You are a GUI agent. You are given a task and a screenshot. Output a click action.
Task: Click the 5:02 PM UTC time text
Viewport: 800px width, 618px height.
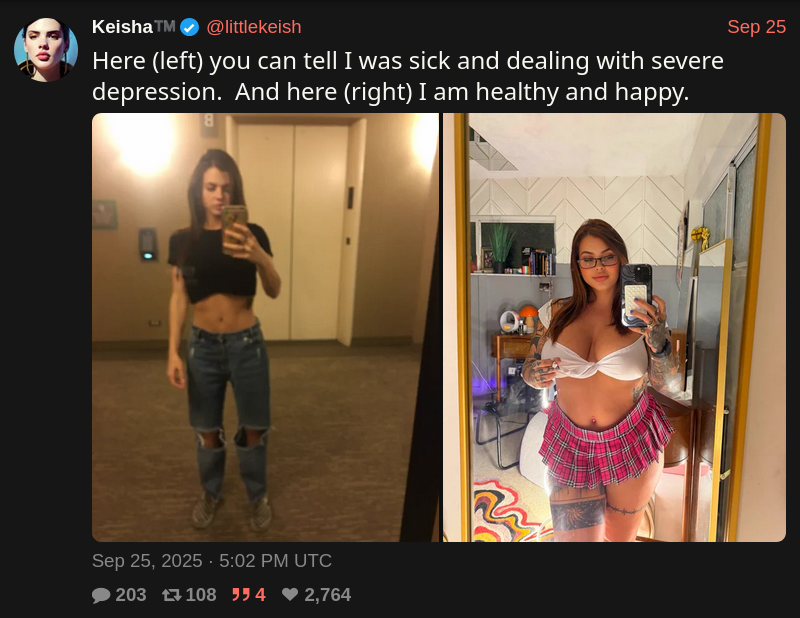[x=276, y=561]
